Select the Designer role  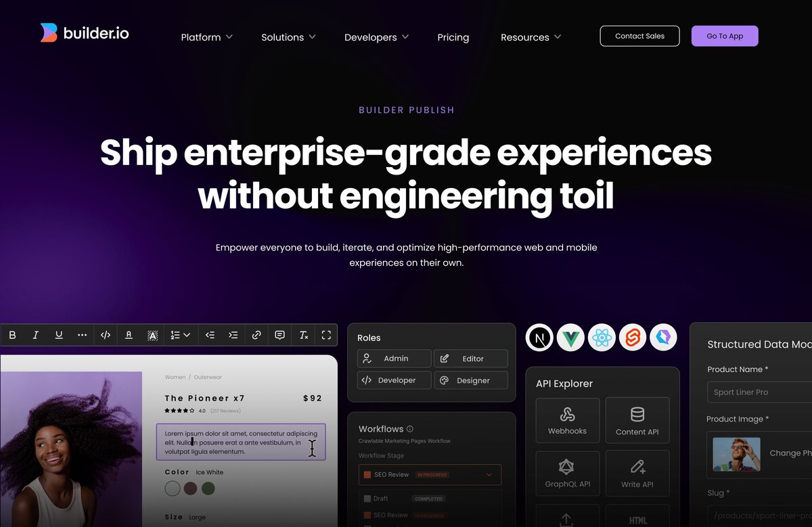point(471,380)
